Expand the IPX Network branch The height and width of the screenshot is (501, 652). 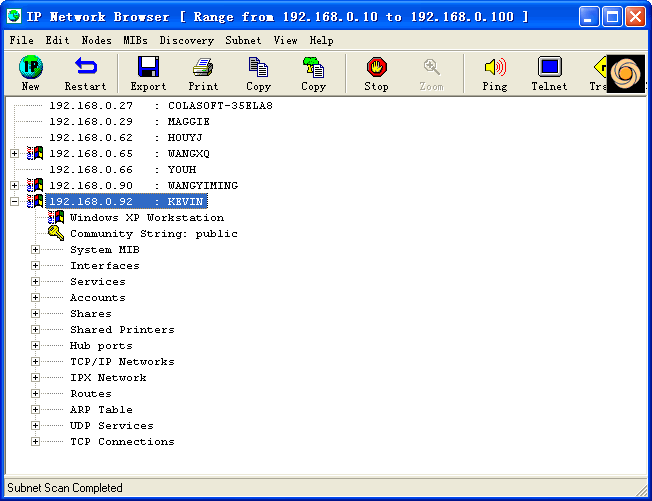[35, 378]
